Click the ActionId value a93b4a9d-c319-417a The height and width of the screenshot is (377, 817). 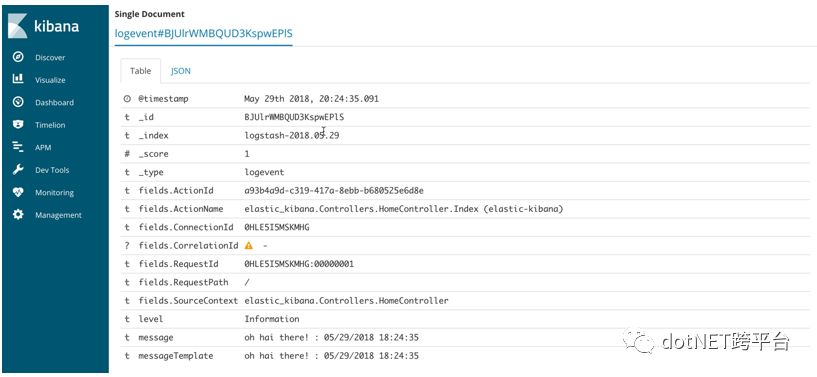[x=334, y=191]
